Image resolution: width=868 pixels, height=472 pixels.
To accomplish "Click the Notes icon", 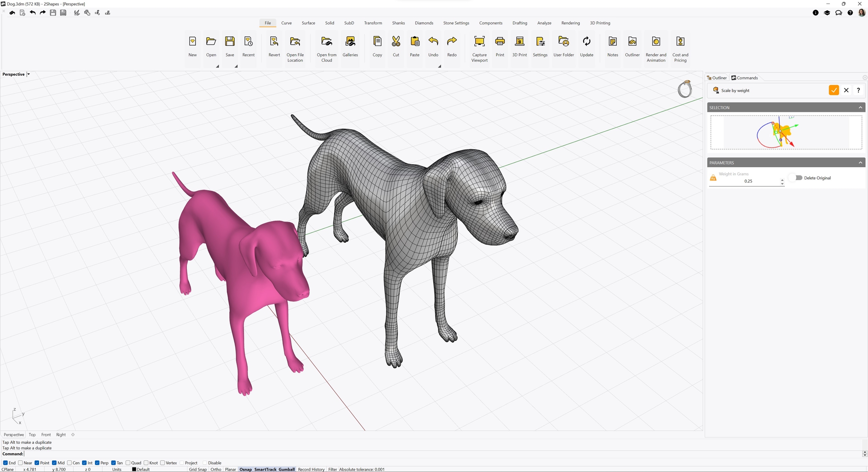I will [x=613, y=41].
